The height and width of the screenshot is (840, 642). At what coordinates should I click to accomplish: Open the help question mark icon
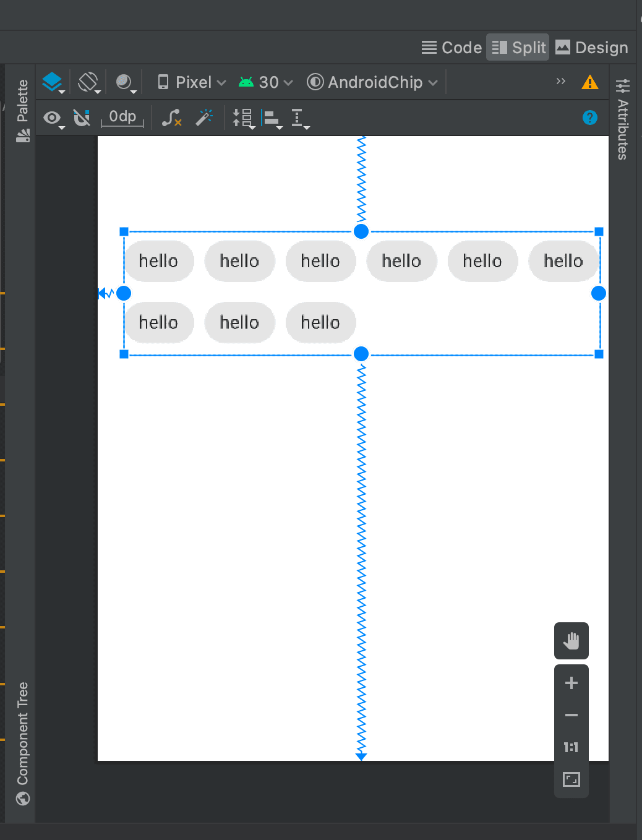(x=589, y=118)
